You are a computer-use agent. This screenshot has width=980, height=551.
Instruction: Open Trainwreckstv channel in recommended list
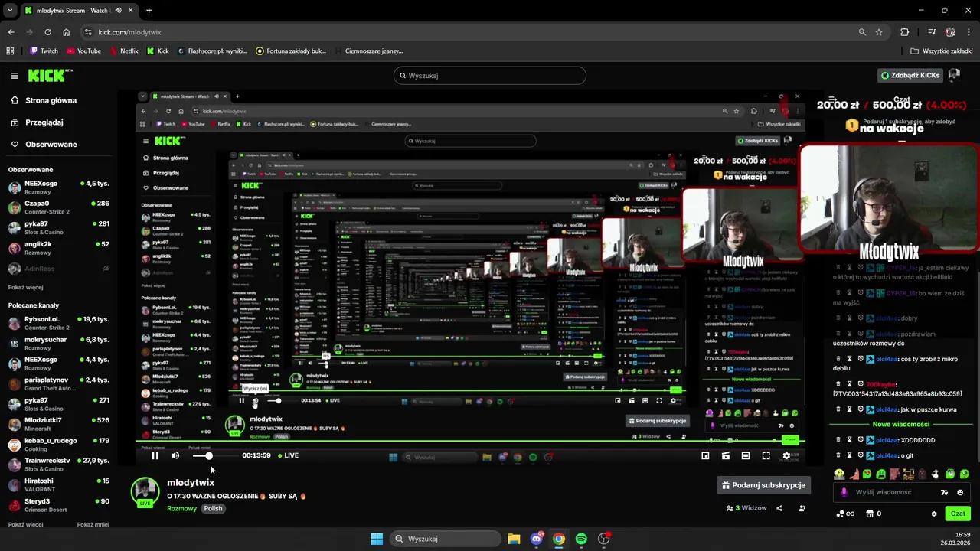click(x=59, y=465)
